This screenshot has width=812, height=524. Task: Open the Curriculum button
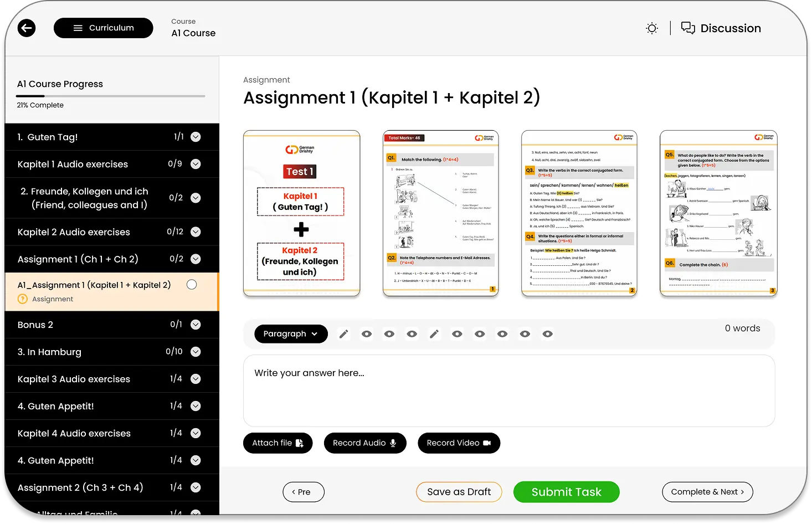click(x=104, y=28)
